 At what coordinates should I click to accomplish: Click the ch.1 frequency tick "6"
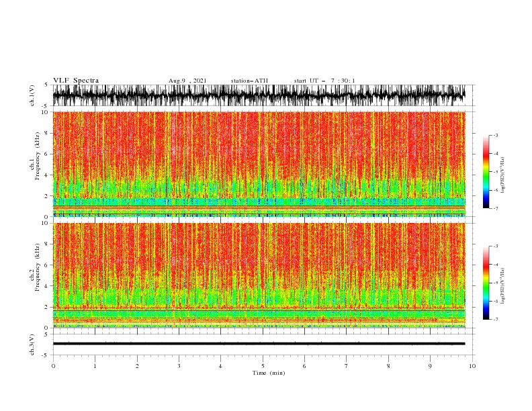pyautogui.click(x=47, y=154)
